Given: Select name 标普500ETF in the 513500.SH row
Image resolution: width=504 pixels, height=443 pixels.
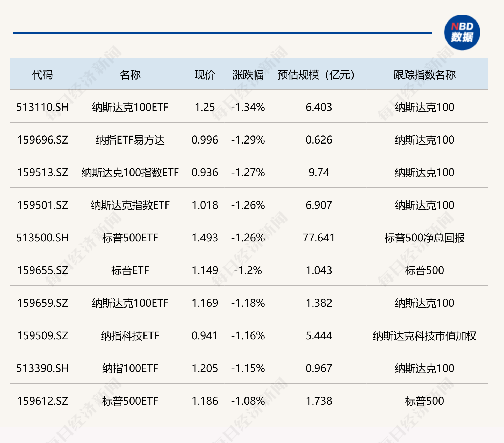Looking at the screenshot, I should (x=130, y=238).
